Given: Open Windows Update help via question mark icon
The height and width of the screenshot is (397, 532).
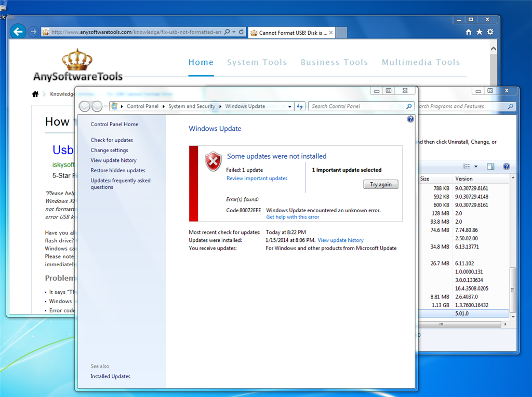Looking at the screenshot, I should click(410, 119).
